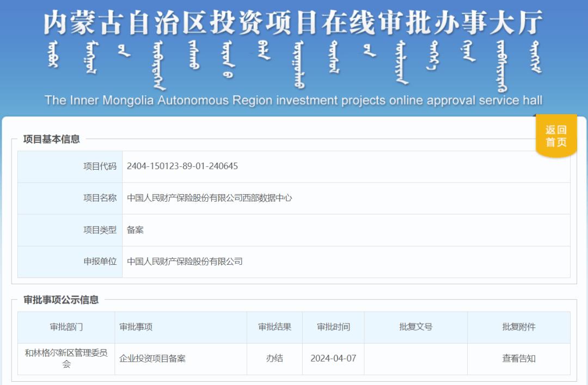Screen dimensions: 588x385
Task: Click the 内蒙古自治区投资项目在线审批办事大厅 banner title
Action: point(293,22)
